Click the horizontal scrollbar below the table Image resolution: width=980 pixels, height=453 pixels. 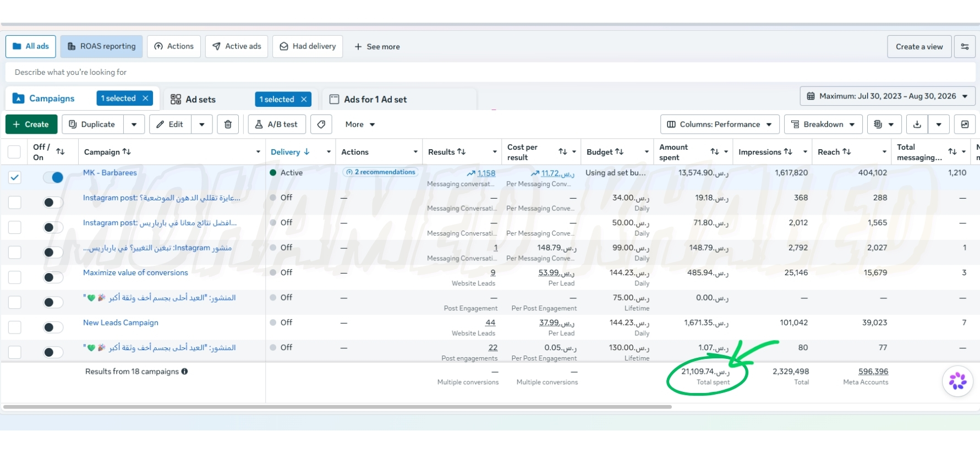coord(337,407)
